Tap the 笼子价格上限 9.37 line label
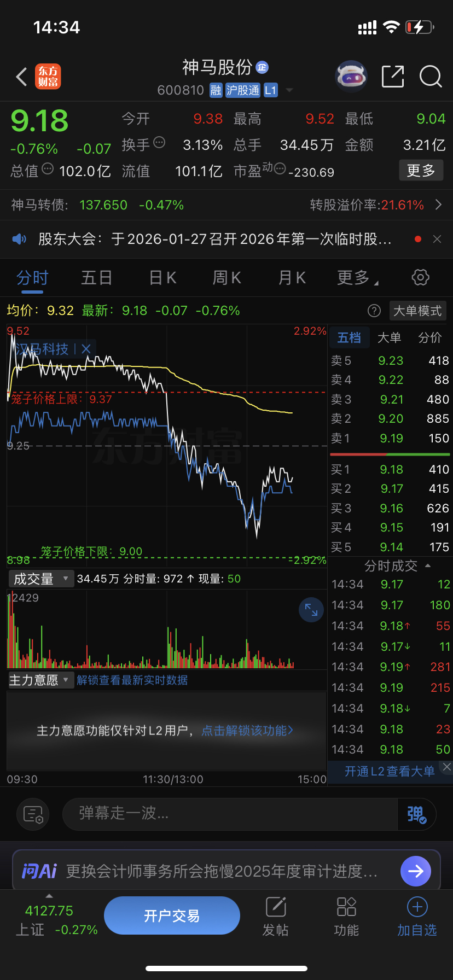453x980 pixels. [x=61, y=399]
